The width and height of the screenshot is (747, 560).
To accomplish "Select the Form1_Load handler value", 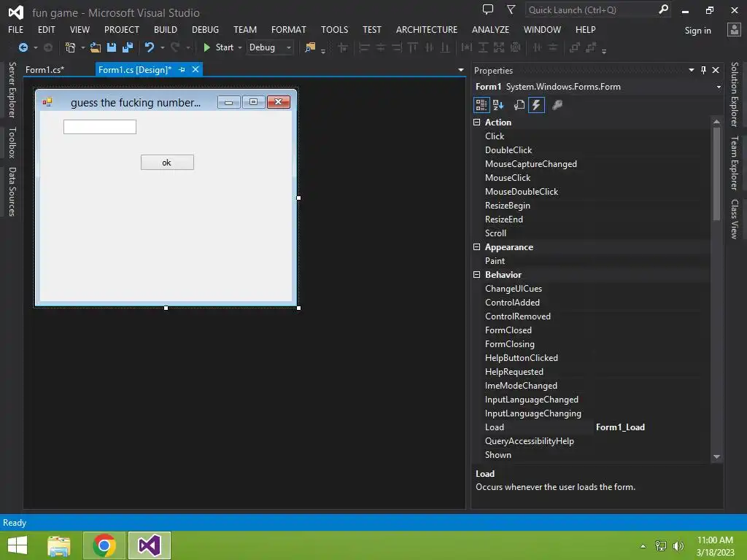I will (620, 427).
